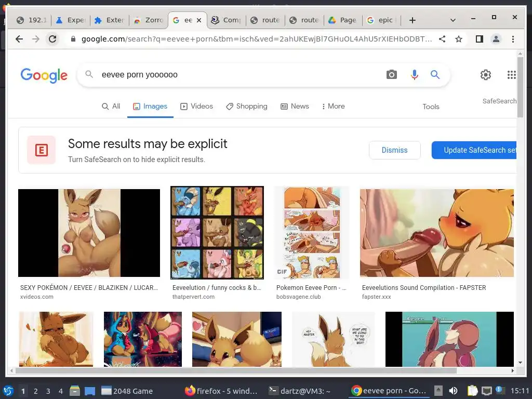Click the address bar URL
The width and height of the screenshot is (532, 399).
tap(257, 39)
